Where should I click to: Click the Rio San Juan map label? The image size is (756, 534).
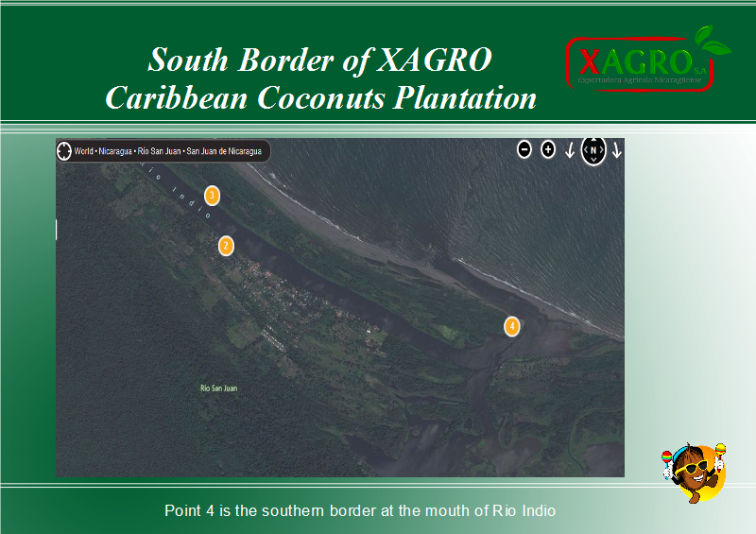click(x=219, y=388)
